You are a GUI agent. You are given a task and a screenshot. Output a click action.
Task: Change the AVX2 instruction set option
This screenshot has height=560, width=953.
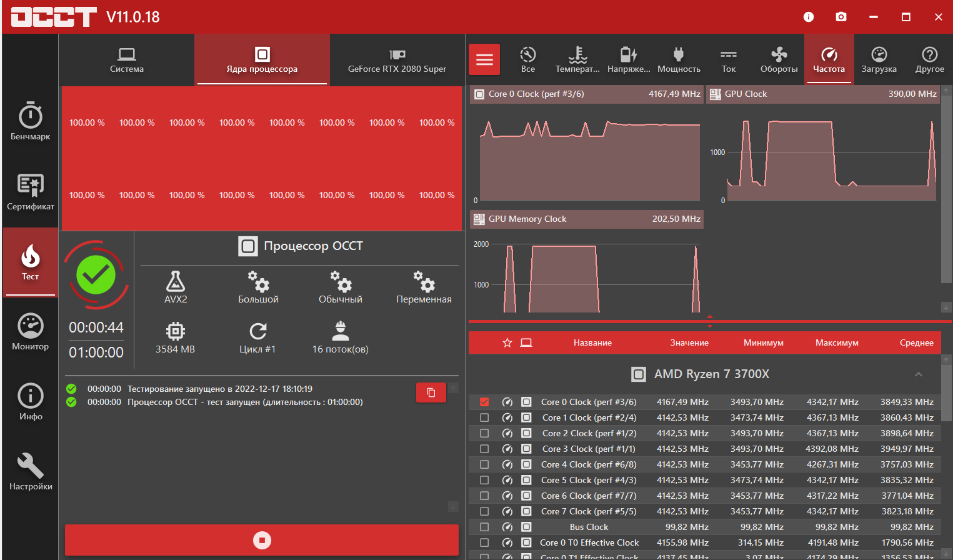(x=176, y=287)
